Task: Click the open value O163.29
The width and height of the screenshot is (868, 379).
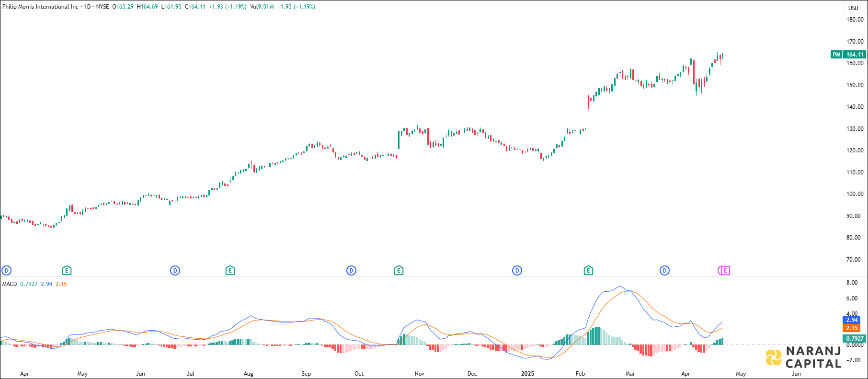Action: pos(123,7)
